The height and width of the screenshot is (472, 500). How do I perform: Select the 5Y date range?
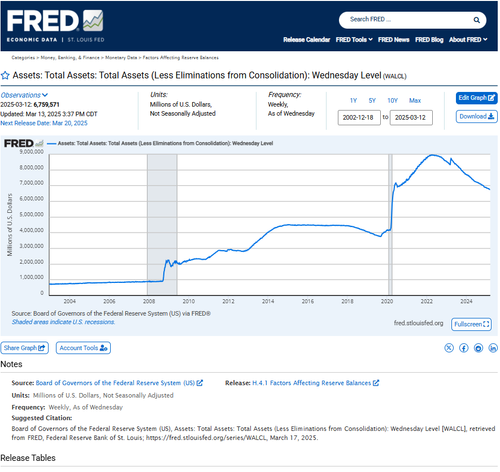(372, 100)
